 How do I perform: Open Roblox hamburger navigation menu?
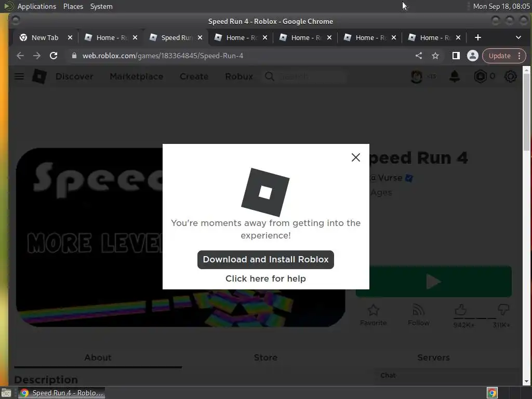[x=19, y=76]
